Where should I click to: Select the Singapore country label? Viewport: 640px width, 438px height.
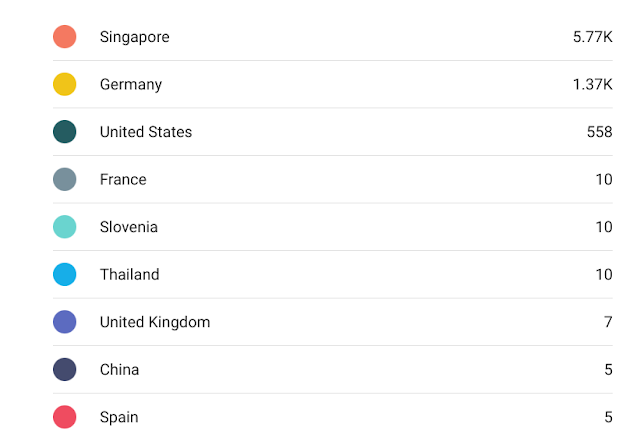(135, 38)
